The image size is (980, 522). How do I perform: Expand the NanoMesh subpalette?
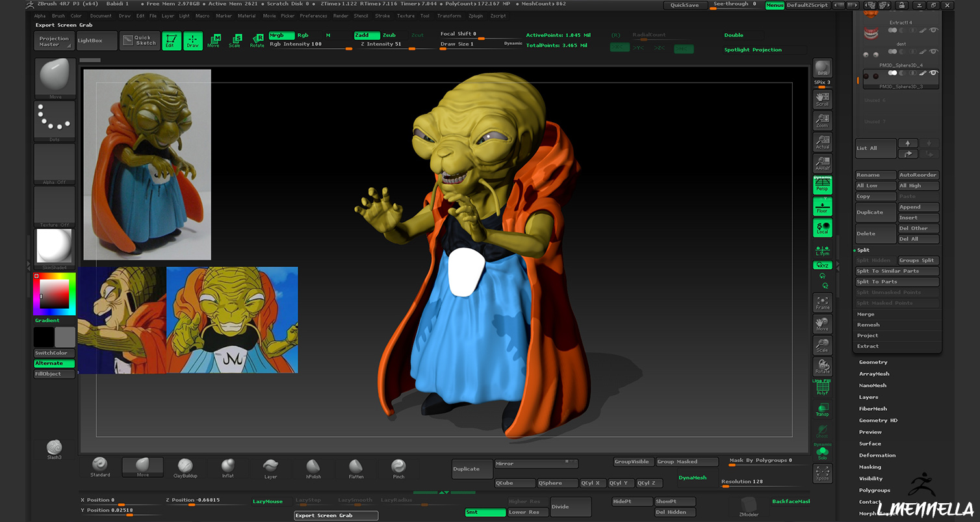[x=873, y=385]
